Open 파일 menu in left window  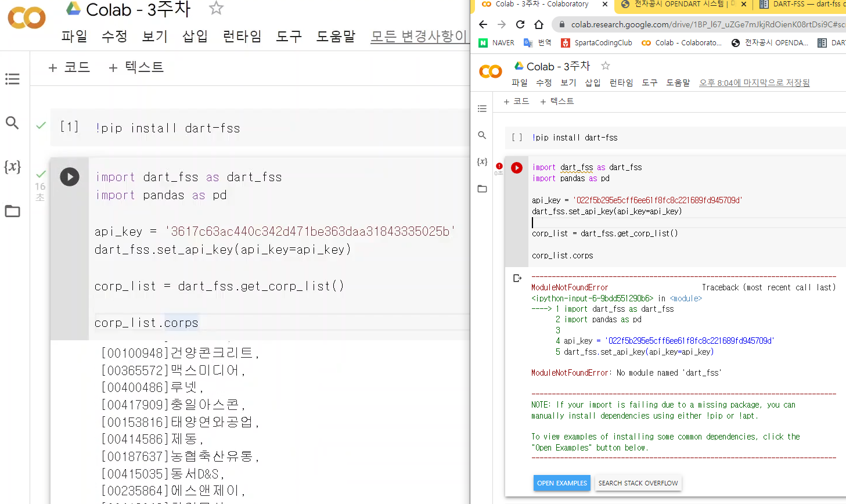click(74, 37)
